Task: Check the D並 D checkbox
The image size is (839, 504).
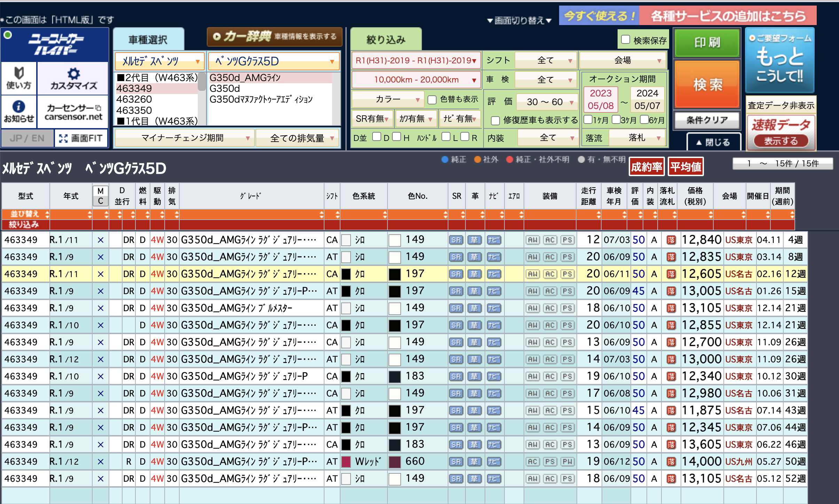Action: pos(376,137)
